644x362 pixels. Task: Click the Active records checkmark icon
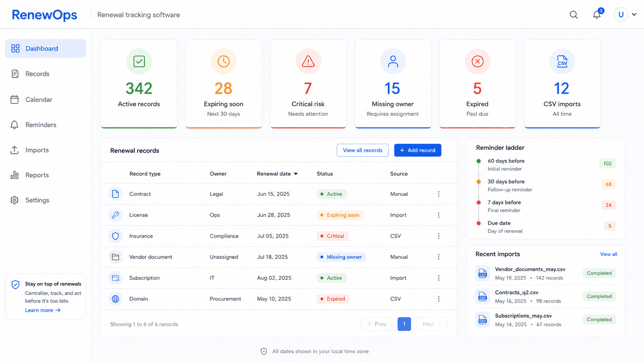139,61
